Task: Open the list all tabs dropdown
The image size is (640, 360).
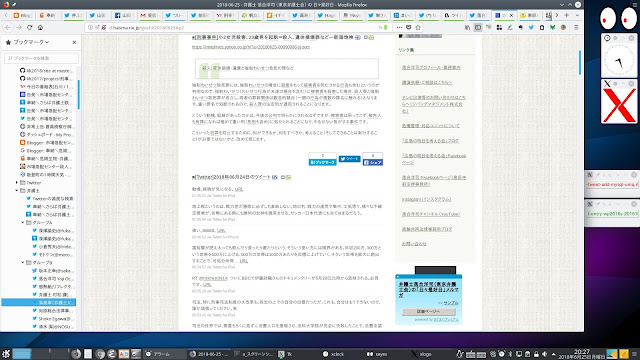Action: [x=577, y=15]
